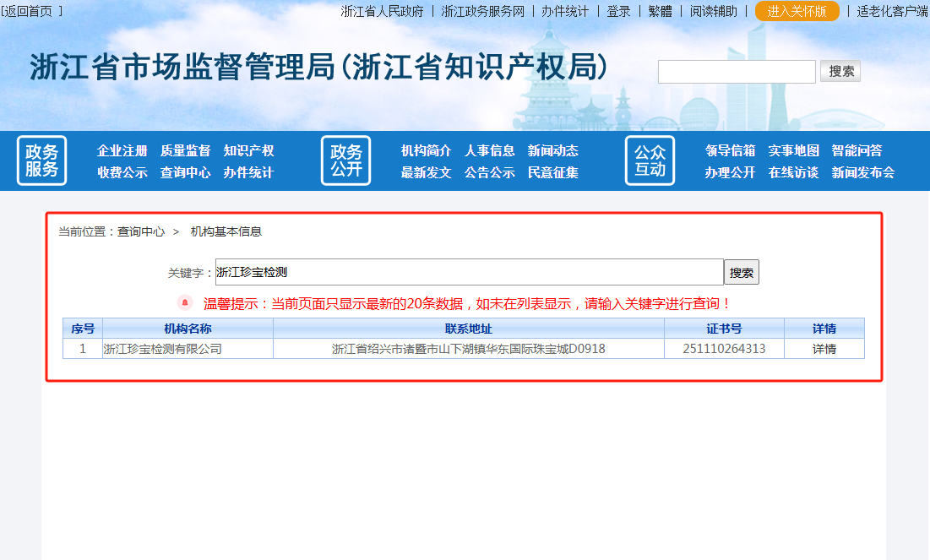Click the 搜索 button beside keyword field
Screen dimensions: 930x560
point(742,272)
